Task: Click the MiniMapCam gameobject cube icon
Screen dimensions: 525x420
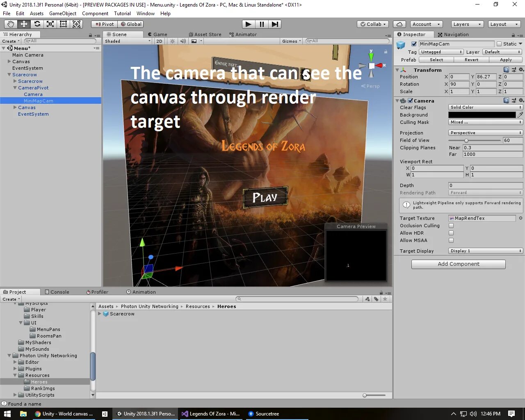Action: click(401, 45)
